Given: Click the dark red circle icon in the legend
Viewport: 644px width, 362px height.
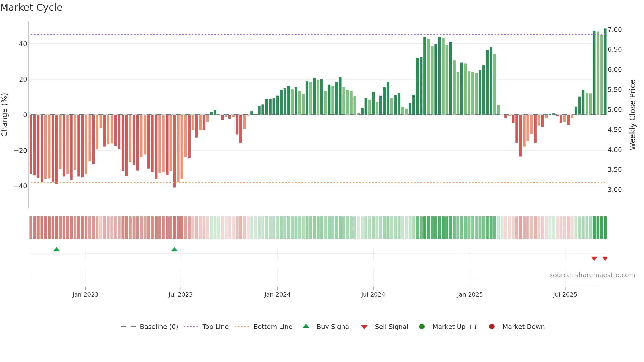Looking at the screenshot, I should [492, 327].
